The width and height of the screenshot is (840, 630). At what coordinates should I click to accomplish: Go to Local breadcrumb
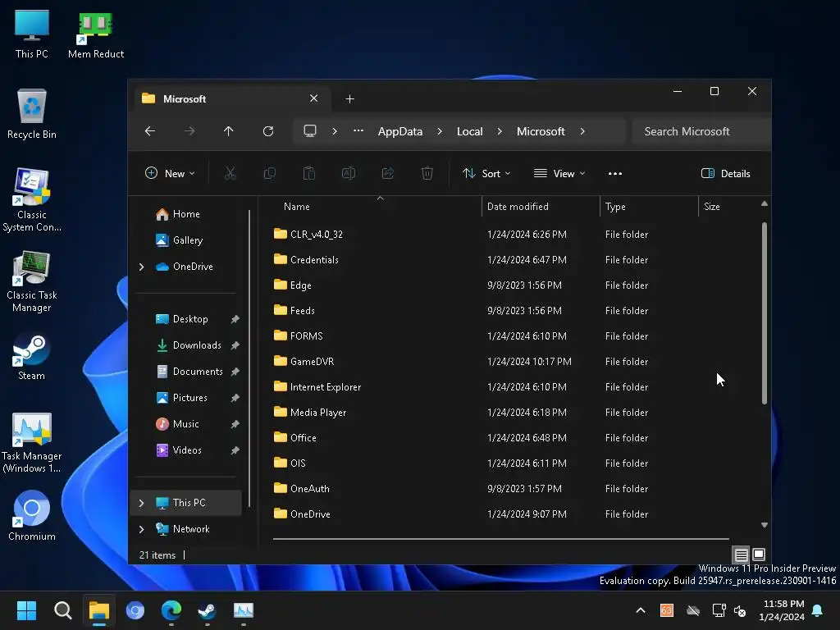coord(470,131)
